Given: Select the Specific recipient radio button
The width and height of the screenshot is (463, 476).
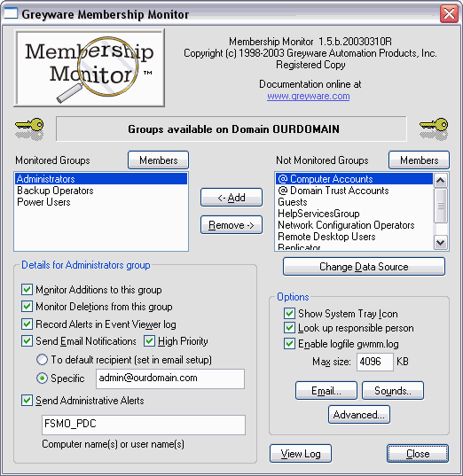Looking at the screenshot, I should pyautogui.click(x=42, y=378).
